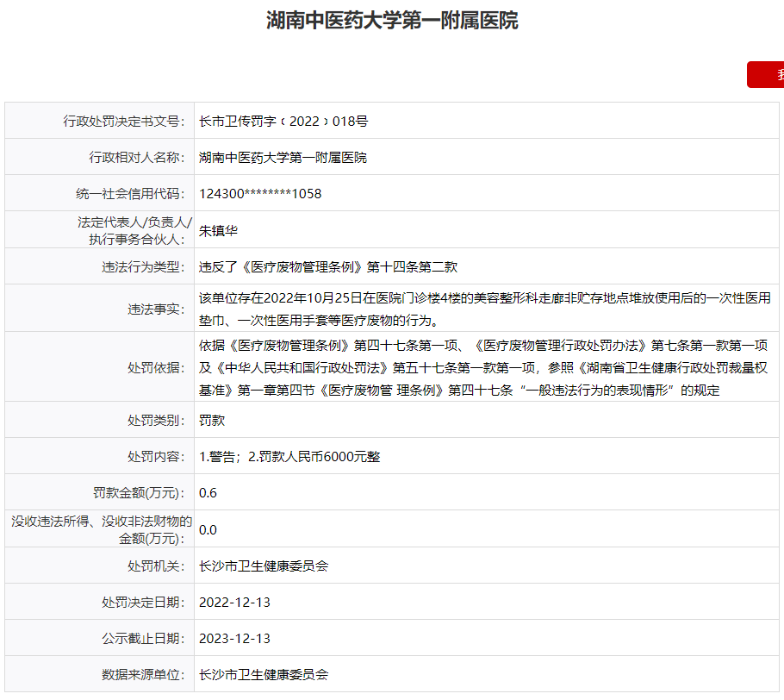This screenshot has height=700, width=784.
Task: Click the label 统一社会信用代码
Action: [x=130, y=194]
